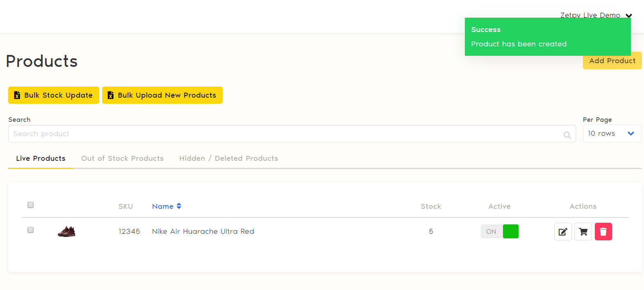Open Hidden / Deleted Products tab
Viewport: 644px width, 290px height.
228,158
